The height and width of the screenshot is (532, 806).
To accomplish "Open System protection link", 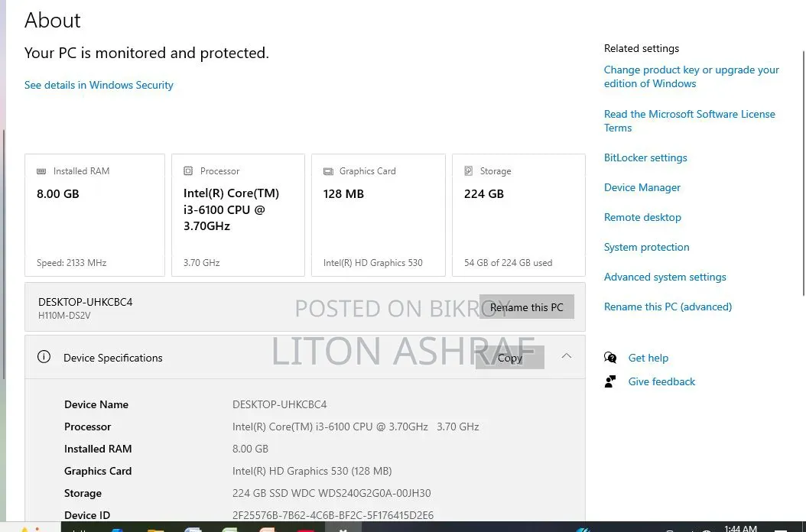I will [x=647, y=247].
